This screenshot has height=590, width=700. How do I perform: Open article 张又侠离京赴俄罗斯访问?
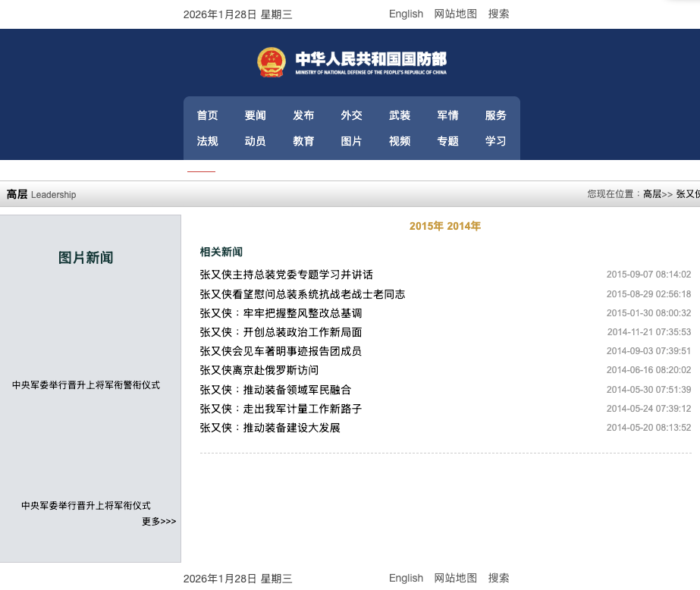[259, 370]
